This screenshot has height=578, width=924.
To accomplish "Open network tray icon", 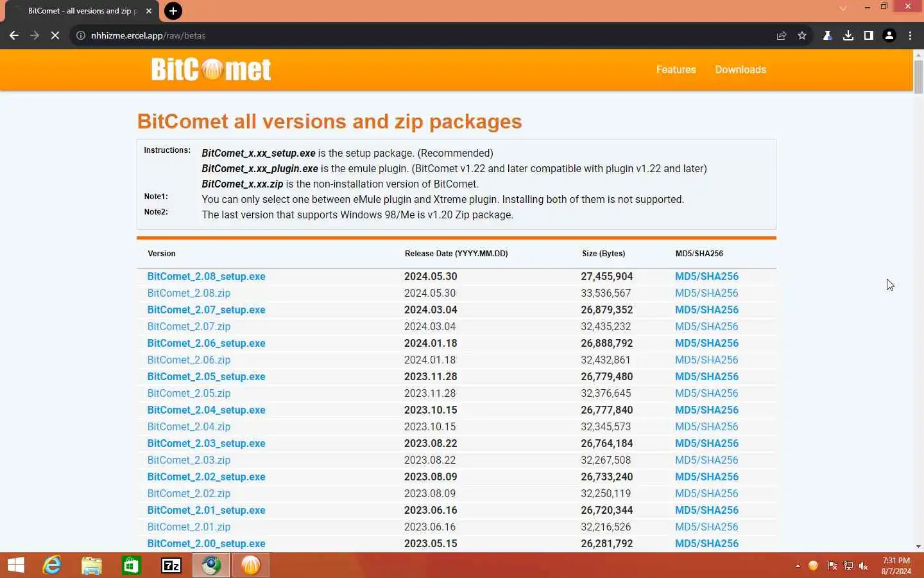I will (x=848, y=566).
